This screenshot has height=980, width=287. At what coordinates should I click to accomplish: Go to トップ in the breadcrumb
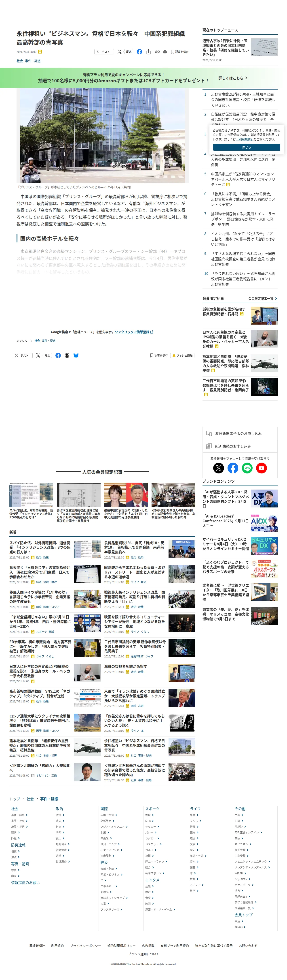tap(15, 799)
